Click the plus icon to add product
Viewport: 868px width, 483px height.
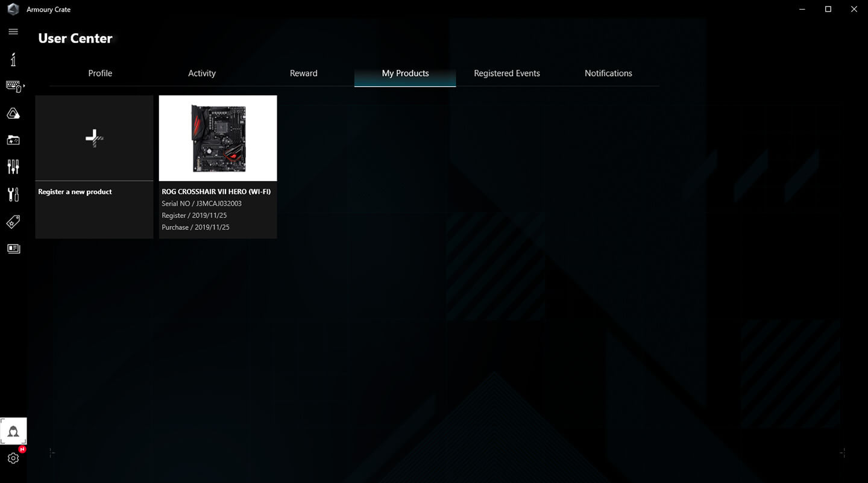click(94, 138)
